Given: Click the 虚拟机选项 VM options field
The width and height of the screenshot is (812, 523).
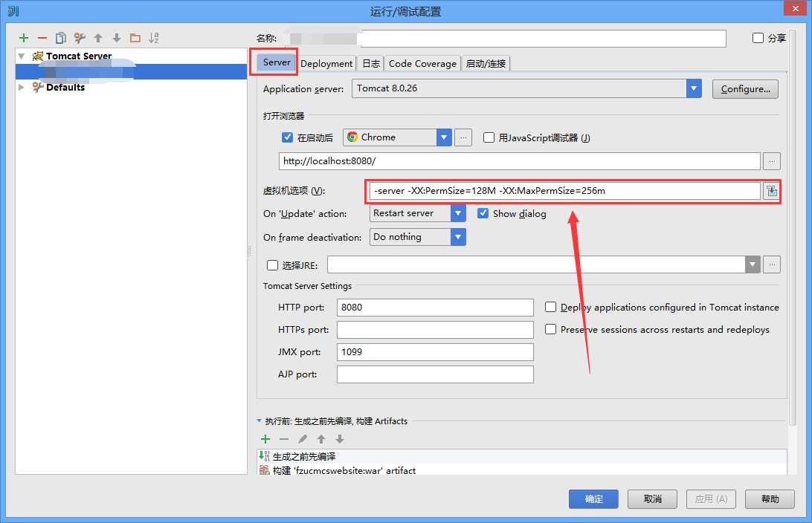Looking at the screenshot, I should 565,191.
